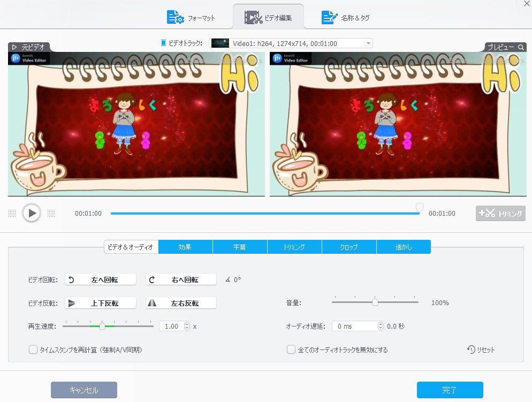The image size is (532, 402).
Task: Close the dialog with the X button
Action: [527, 3]
